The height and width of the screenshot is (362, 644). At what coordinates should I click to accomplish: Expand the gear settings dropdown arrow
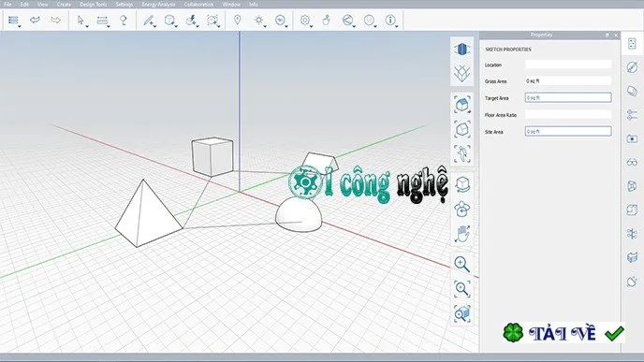312,26
